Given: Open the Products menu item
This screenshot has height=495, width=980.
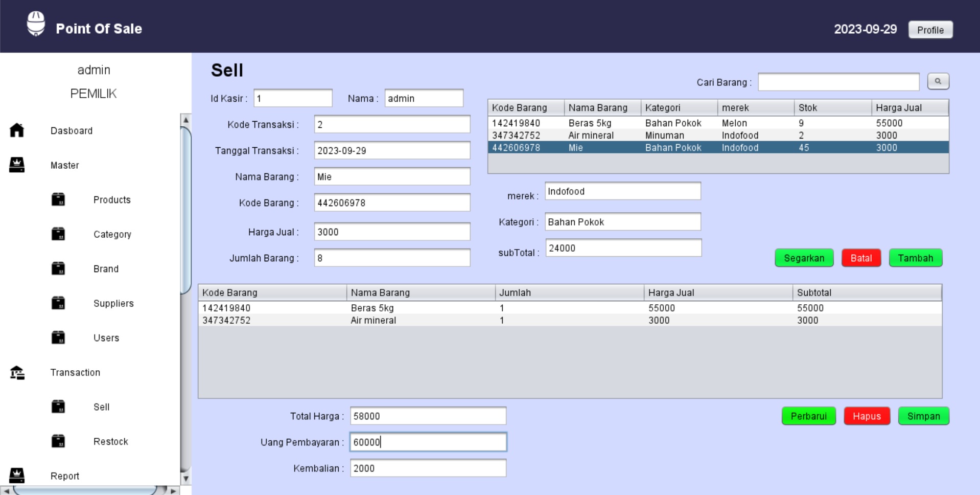Looking at the screenshot, I should (x=112, y=200).
